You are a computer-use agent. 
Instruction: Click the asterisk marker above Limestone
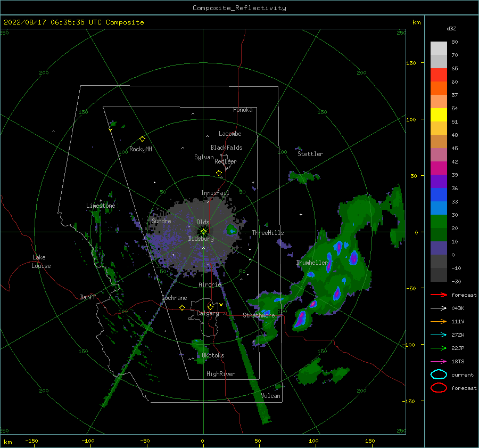click(101, 201)
